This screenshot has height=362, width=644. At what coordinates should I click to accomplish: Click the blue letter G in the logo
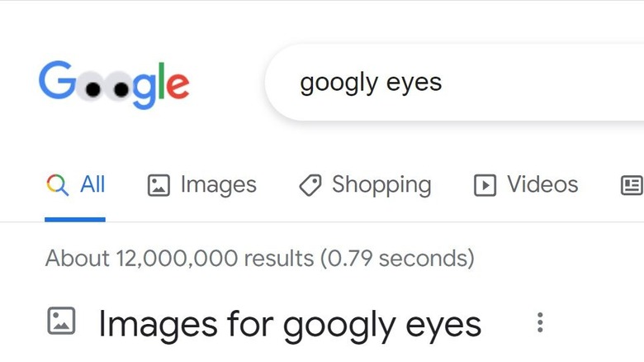point(56,81)
